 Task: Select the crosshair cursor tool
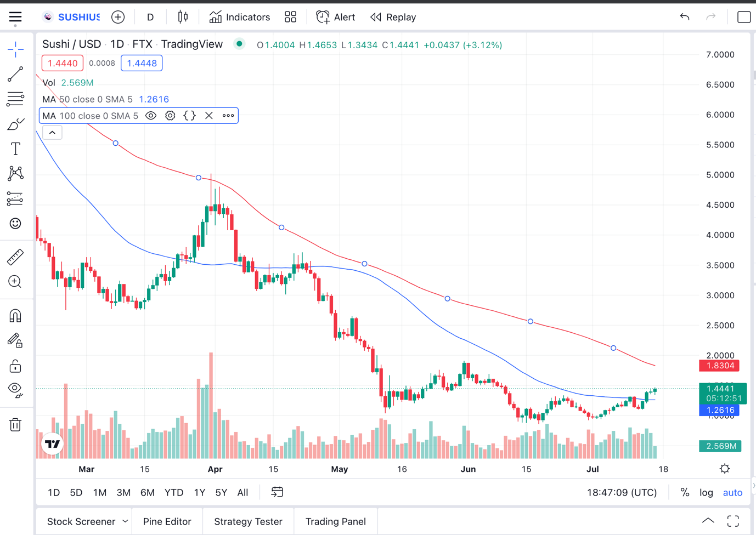(15, 49)
